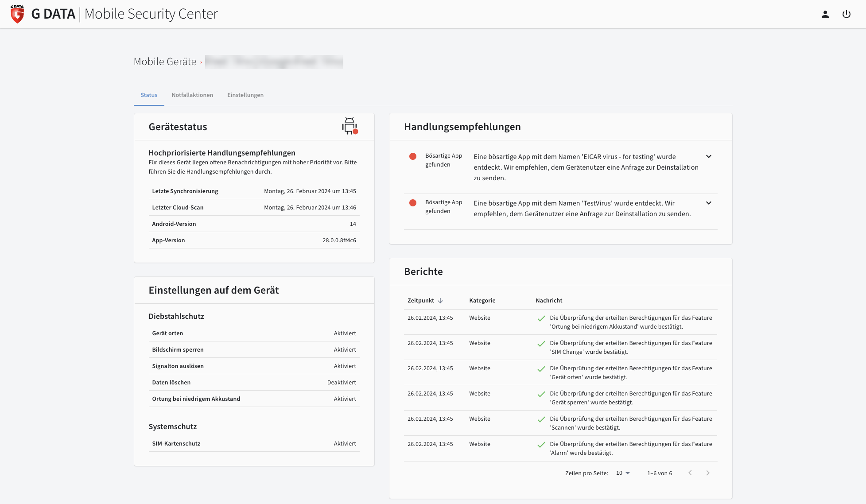Click red alert dot for EICAR virus

[x=413, y=156]
